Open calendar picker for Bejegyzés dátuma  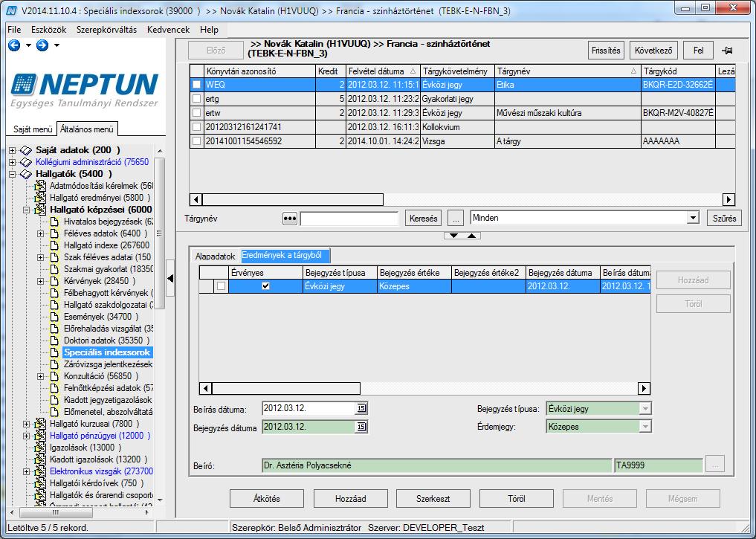tap(361, 427)
